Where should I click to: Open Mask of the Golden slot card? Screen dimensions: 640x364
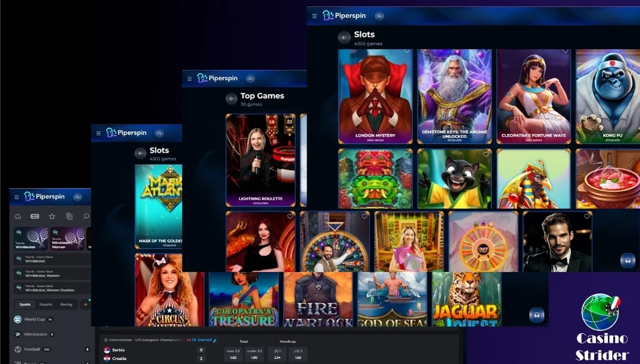point(158,206)
